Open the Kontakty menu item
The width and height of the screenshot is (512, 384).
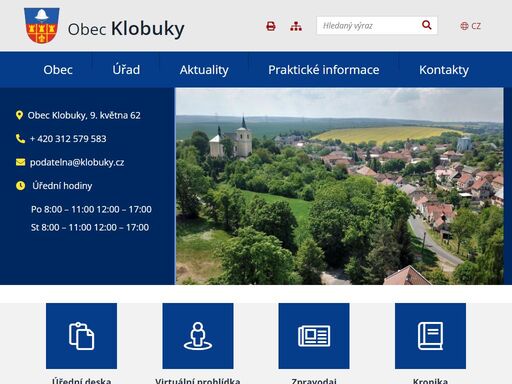click(x=444, y=70)
